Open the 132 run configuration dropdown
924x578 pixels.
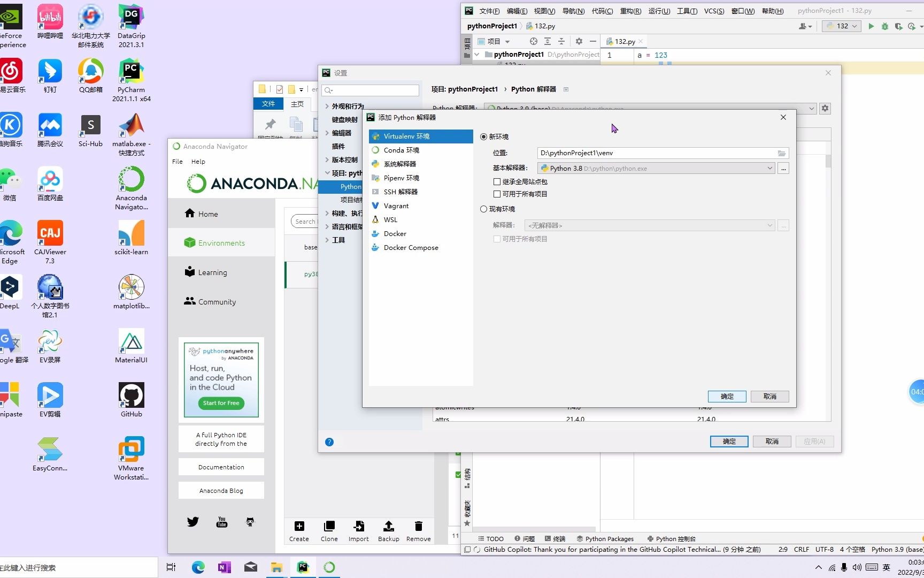pyautogui.click(x=842, y=26)
